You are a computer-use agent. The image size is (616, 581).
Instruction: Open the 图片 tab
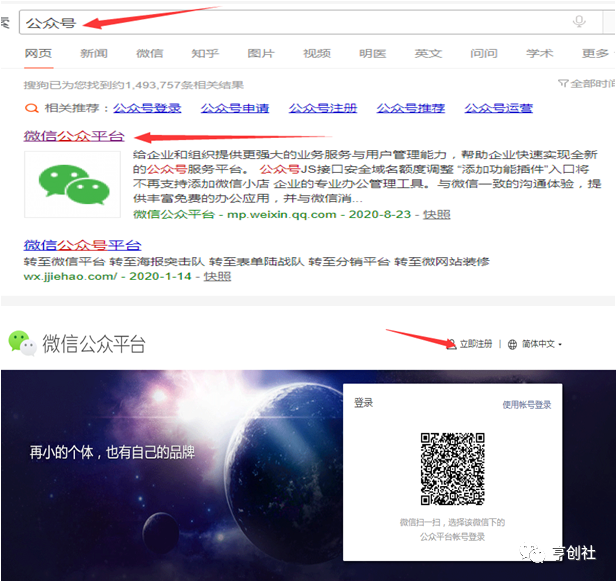(261, 53)
